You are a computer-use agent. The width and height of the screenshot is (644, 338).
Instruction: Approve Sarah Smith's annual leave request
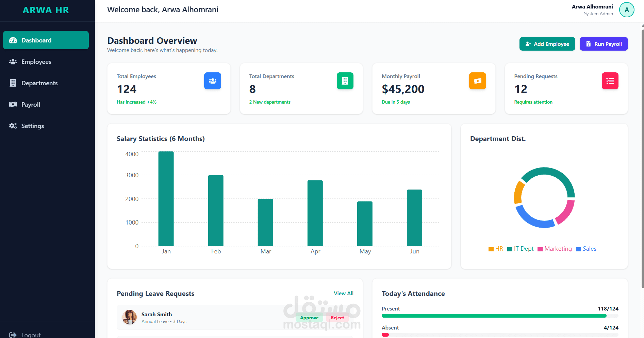pos(309,317)
